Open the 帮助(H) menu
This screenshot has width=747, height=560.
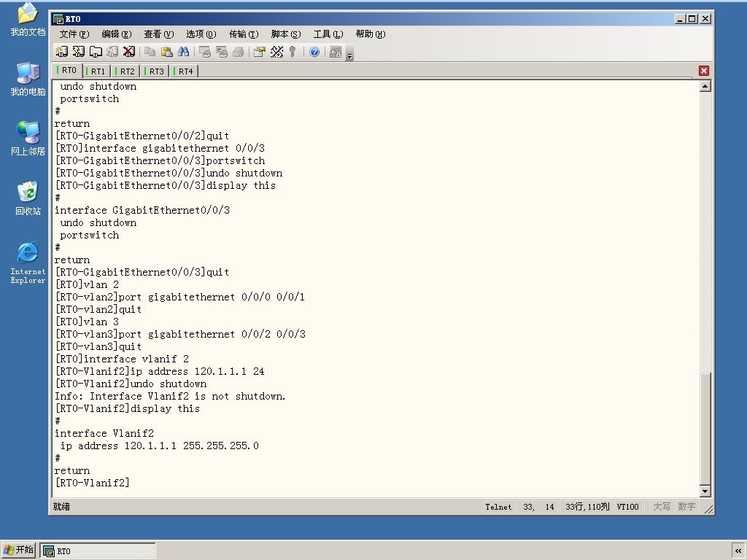tap(370, 34)
